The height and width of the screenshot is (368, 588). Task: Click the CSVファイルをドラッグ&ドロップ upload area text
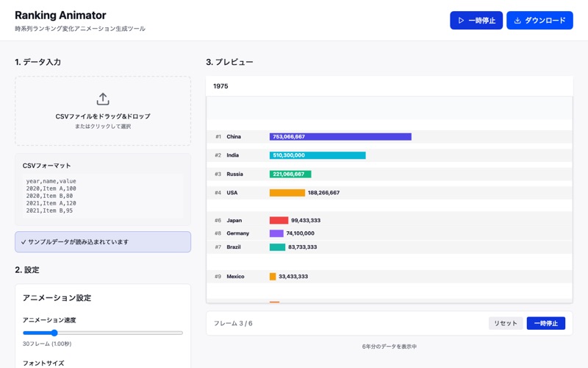(x=103, y=116)
